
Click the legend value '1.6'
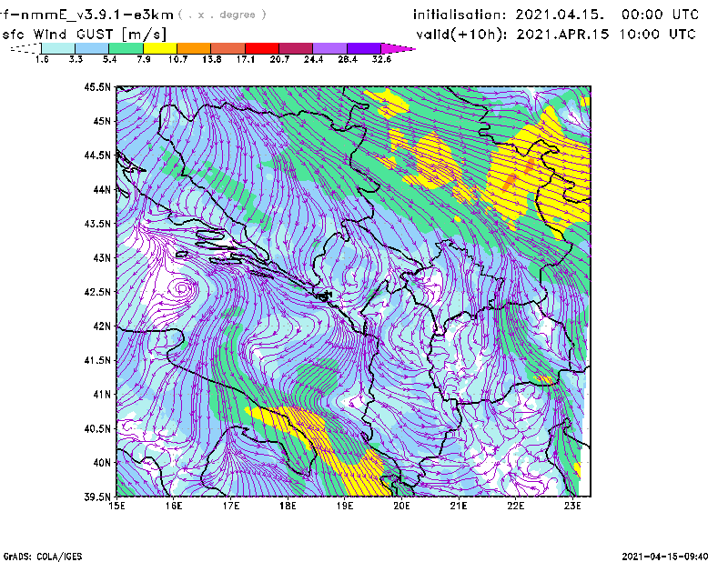click(x=42, y=59)
